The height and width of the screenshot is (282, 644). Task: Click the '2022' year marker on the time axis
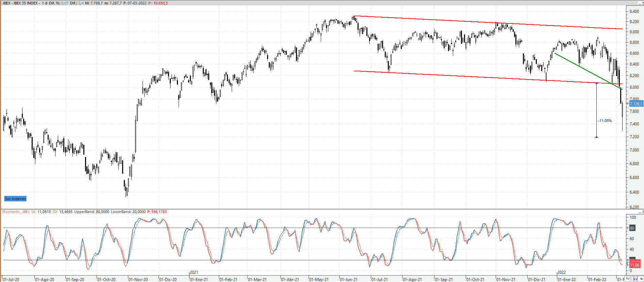click(562, 272)
